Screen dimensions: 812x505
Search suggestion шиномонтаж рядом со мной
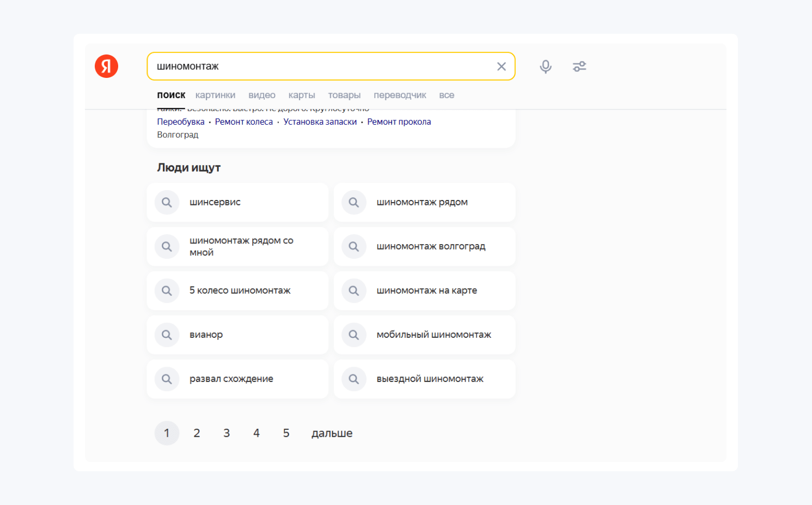(x=241, y=247)
